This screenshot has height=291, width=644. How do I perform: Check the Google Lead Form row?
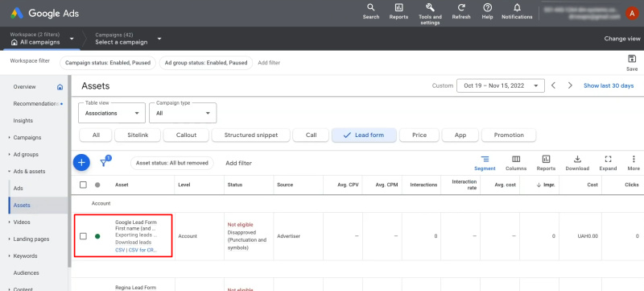click(83, 236)
